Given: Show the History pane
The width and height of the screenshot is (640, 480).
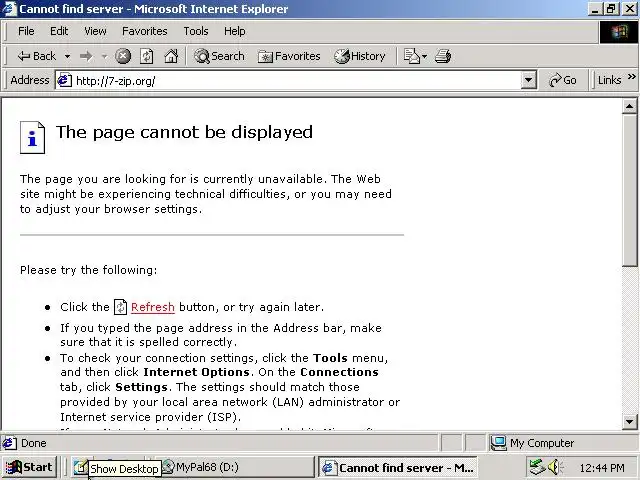Looking at the screenshot, I should (360, 56).
